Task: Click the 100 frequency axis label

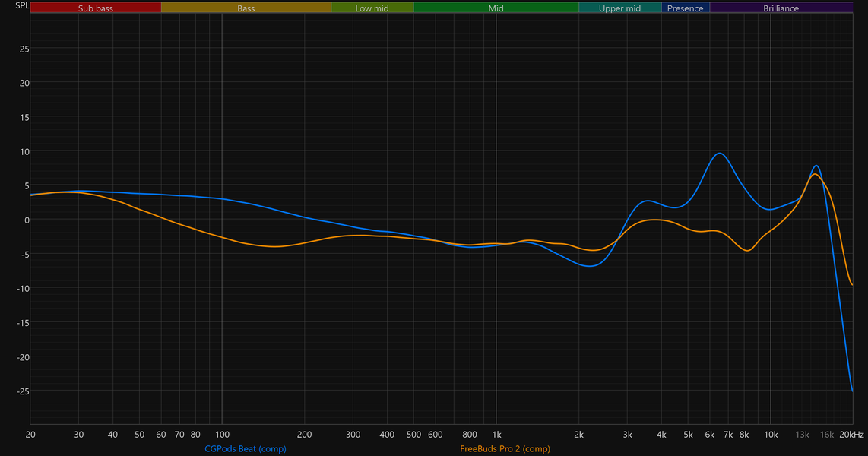Action: tap(222, 435)
